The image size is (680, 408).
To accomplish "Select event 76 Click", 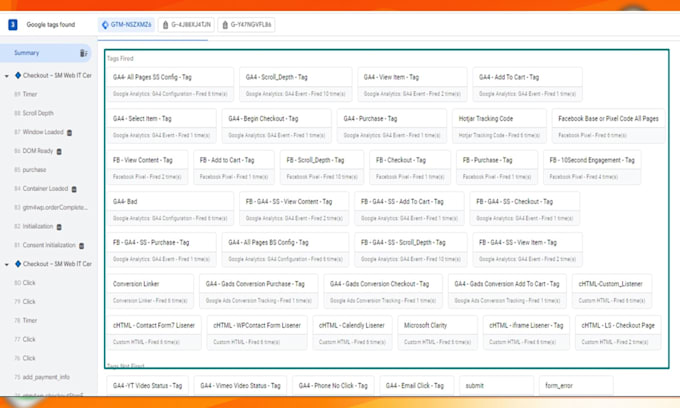I will coord(25,358).
